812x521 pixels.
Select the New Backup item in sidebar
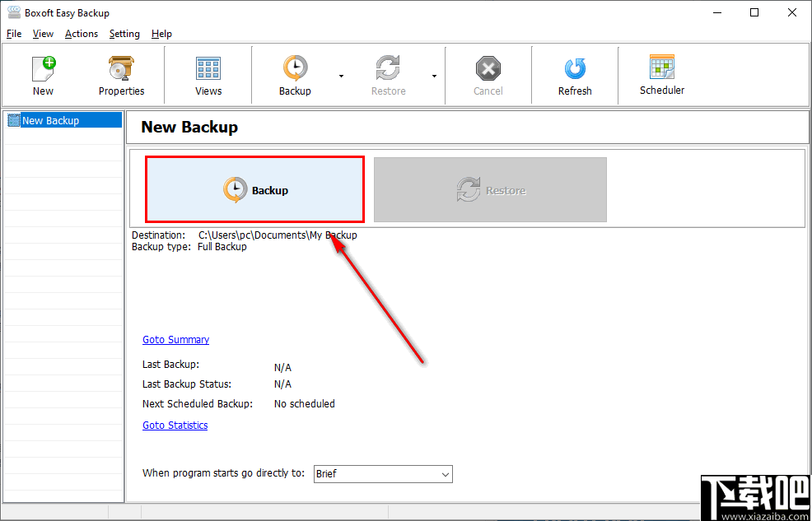click(x=51, y=119)
